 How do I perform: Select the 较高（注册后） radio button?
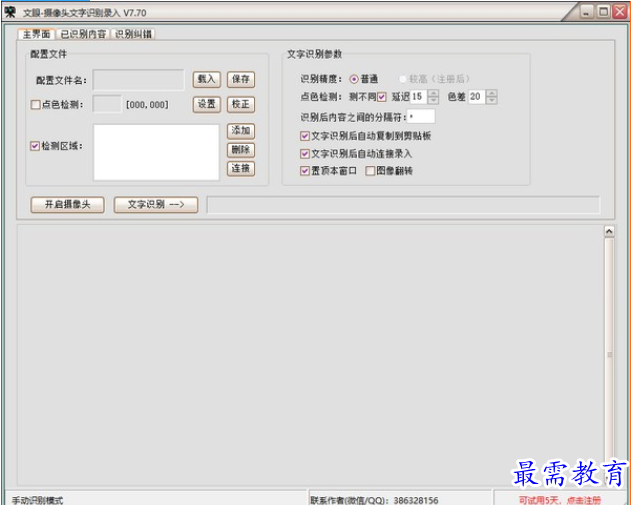tap(403, 79)
